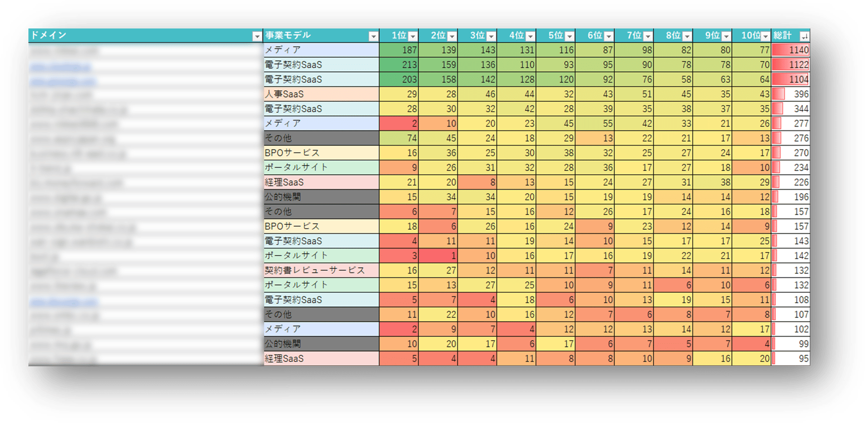Screen dimensions: 868x424
Task: Select 1位 value 187
Action: [x=399, y=50]
